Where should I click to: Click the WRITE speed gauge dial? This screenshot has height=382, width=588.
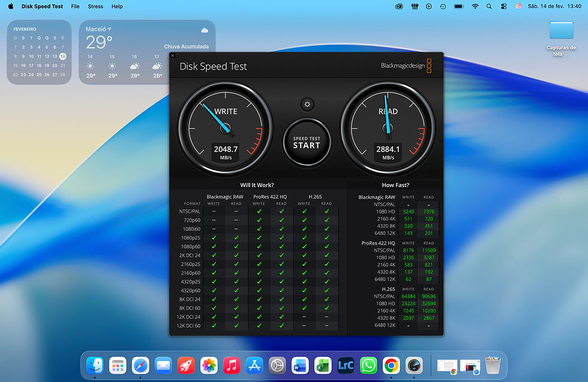coord(225,126)
